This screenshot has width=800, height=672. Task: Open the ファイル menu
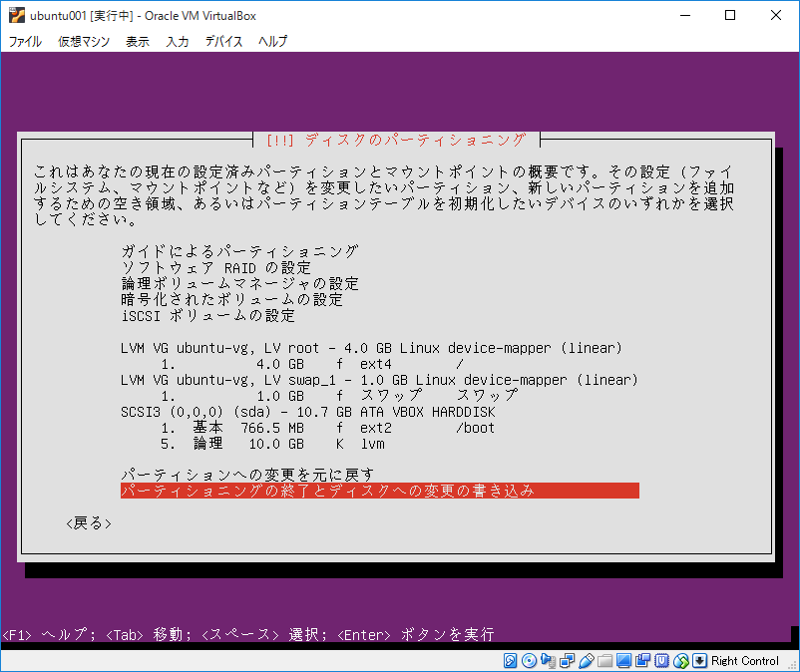[25, 41]
